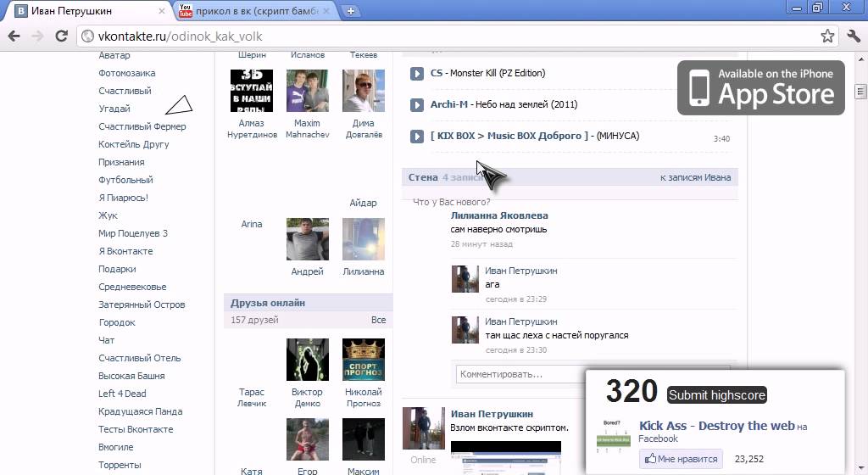The width and height of the screenshot is (868, 475).
Task: Open the Крадущаяся Панда app link
Action: tap(140, 412)
